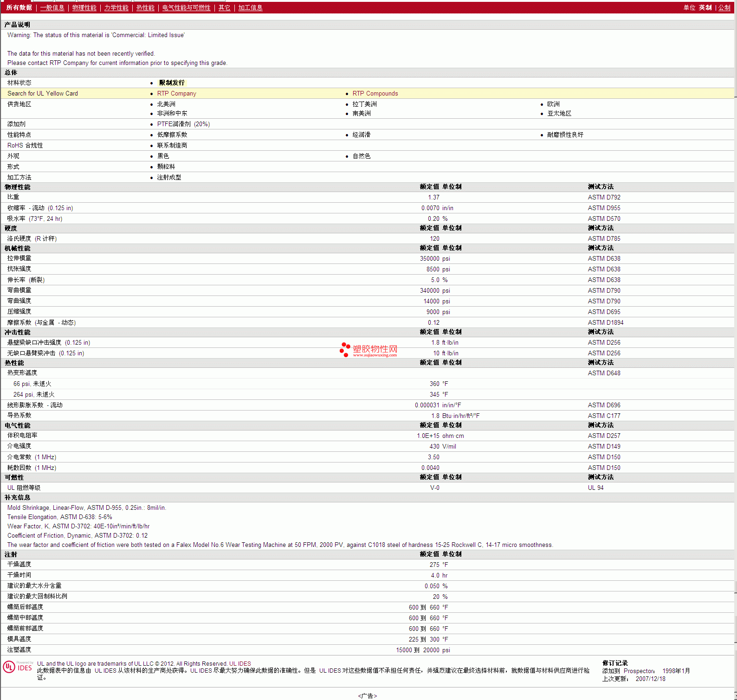
Task: Select 体积电阻率 value 1.0E+15
Action: 428,436
